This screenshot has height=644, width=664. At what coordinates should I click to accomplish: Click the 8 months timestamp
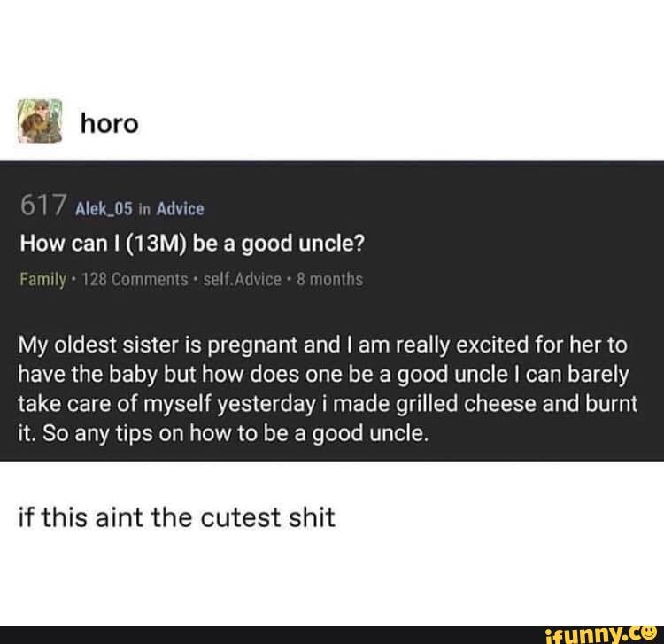(x=330, y=280)
